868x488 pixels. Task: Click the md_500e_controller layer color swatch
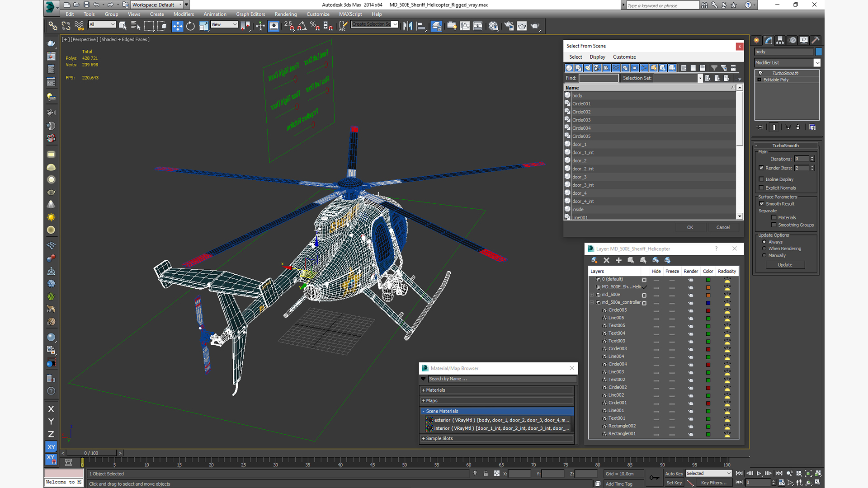click(x=708, y=303)
